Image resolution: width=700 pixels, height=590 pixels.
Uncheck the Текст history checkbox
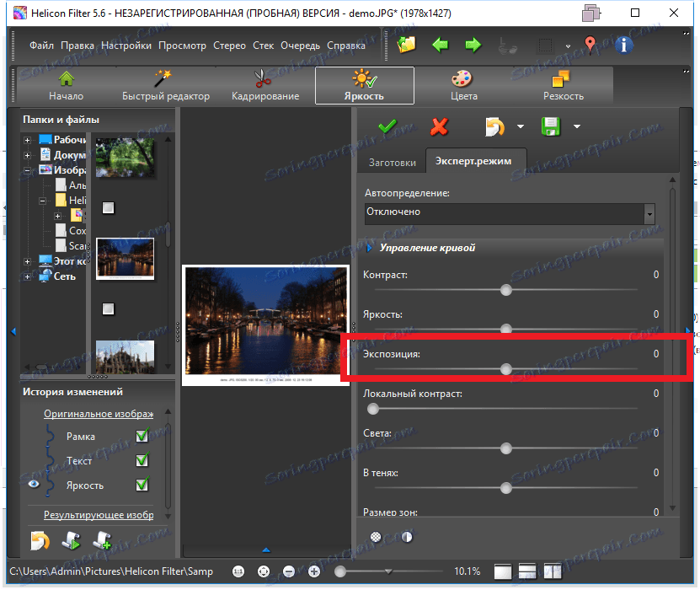pos(142,461)
